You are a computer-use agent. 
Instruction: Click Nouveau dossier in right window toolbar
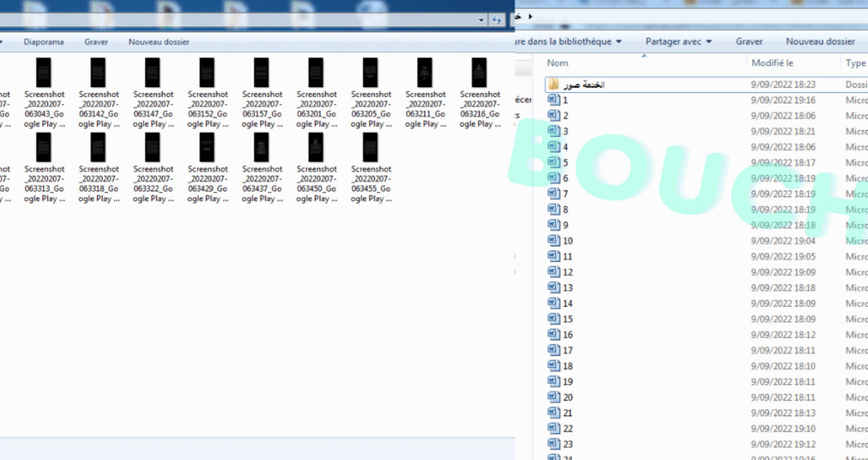click(821, 42)
